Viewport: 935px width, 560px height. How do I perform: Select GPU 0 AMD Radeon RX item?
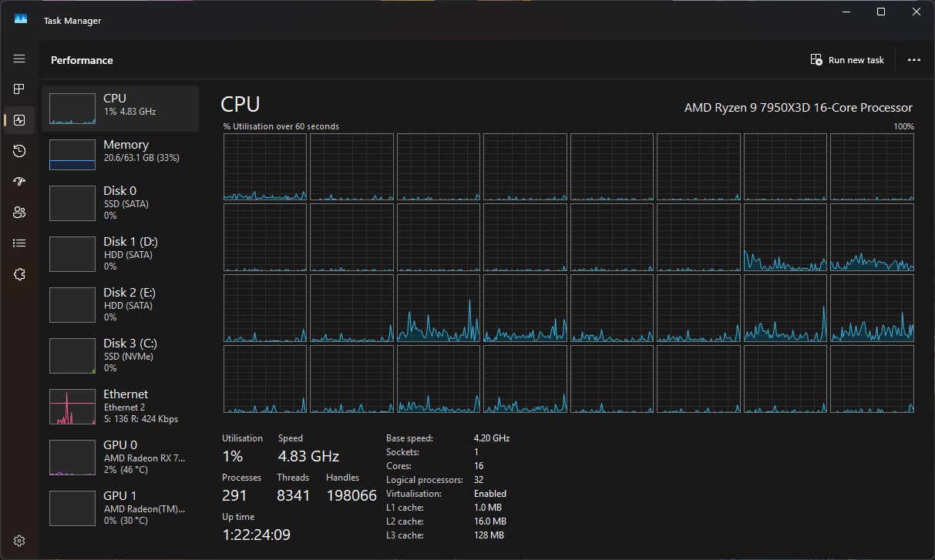[119, 457]
